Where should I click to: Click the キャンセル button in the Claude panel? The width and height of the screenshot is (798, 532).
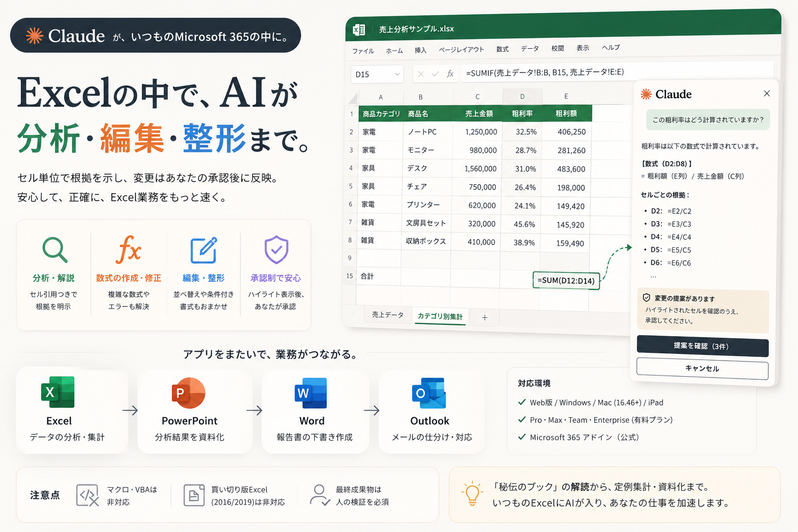click(x=702, y=368)
